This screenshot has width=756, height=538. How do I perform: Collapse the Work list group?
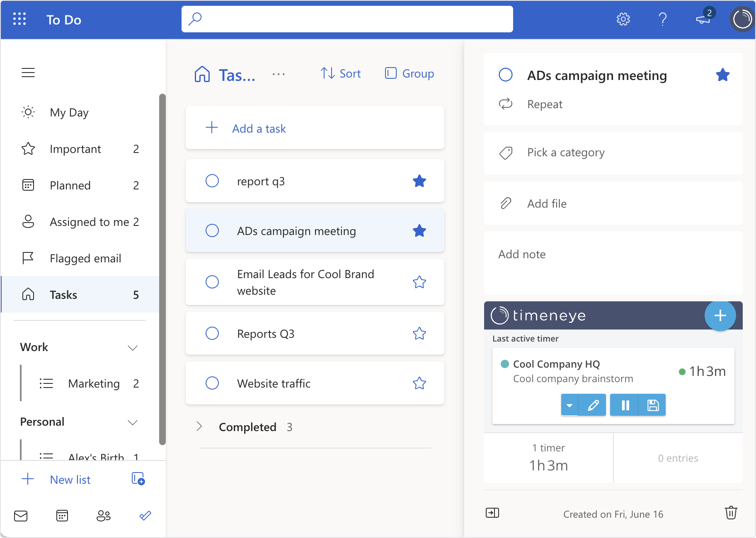[133, 348]
